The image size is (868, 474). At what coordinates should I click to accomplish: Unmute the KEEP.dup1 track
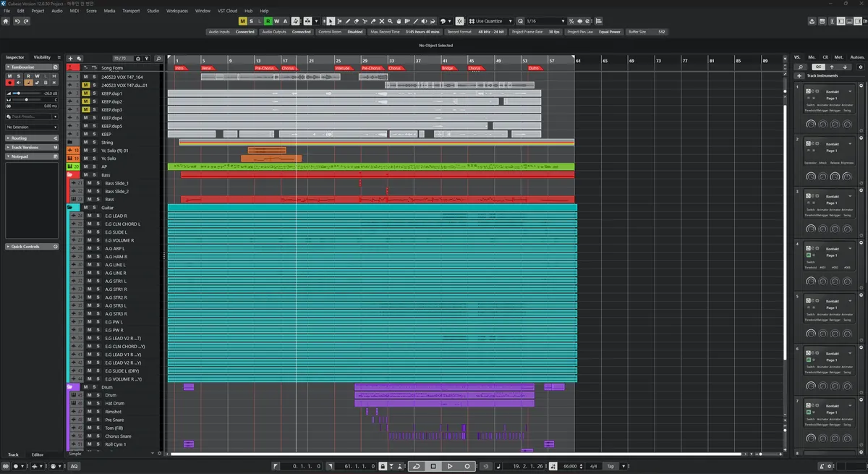(85, 93)
